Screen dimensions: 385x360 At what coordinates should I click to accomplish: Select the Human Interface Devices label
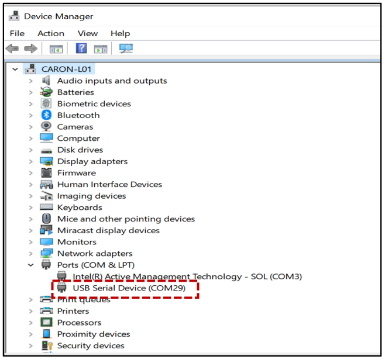click(x=110, y=184)
